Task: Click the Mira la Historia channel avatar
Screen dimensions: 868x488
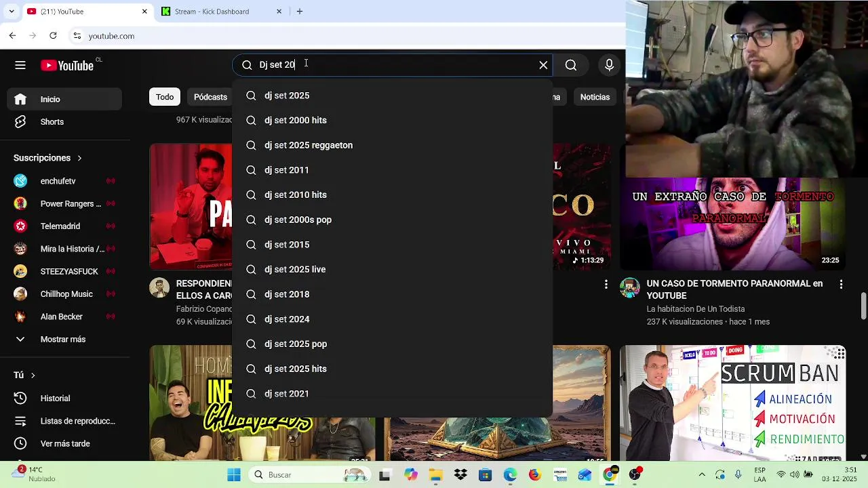Action: click(20, 249)
